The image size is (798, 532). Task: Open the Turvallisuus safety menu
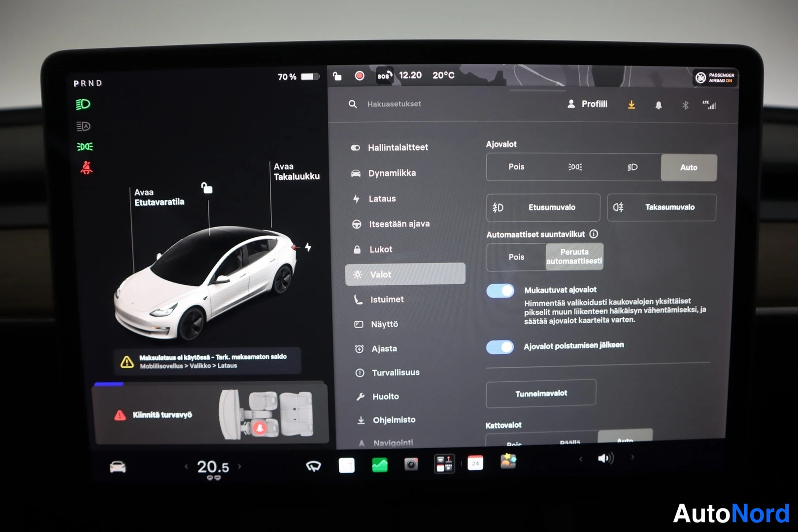pyautogui.click(x=387, y=372)
